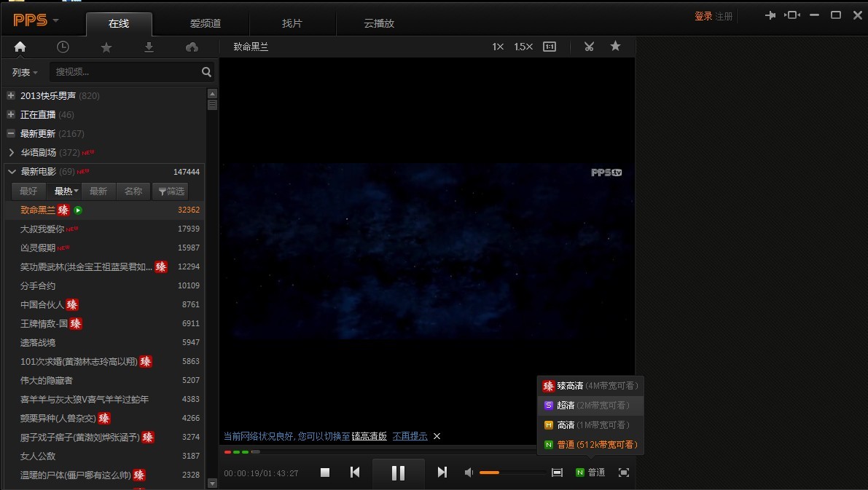Open the history clock icon
This screenshot has width=868, height=490.
(63, 47)
